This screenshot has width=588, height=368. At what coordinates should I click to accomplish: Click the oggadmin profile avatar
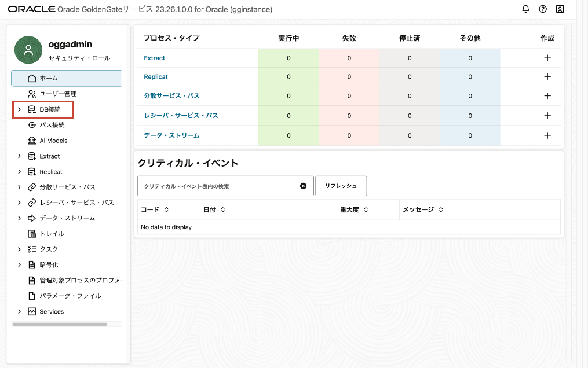click(27, 50)
